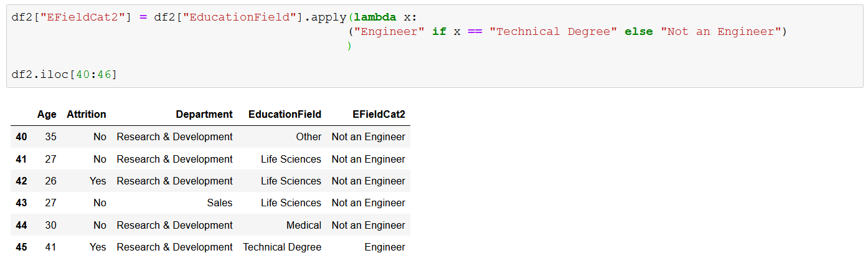The width and height of the screenshot is (868, 263).
Task: Click the "Sales" department cell
Action: click(x=220, y=203)
